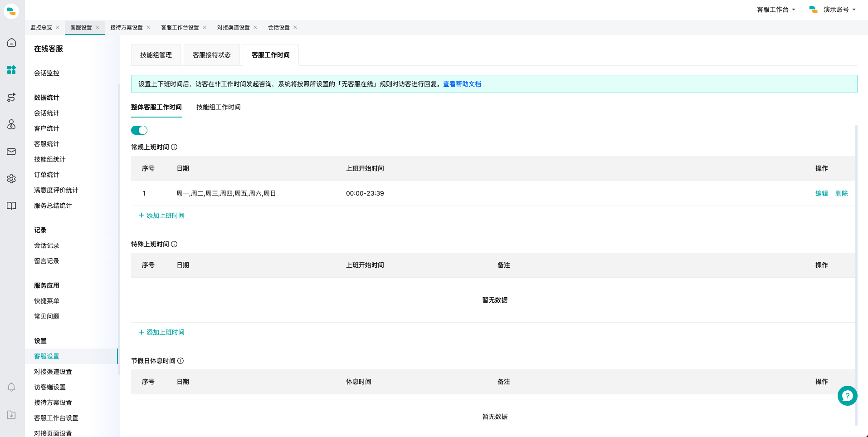Open 对接渠道设置 in sidebar menu
The image size is (868, 437).
[x=53, y=372]
